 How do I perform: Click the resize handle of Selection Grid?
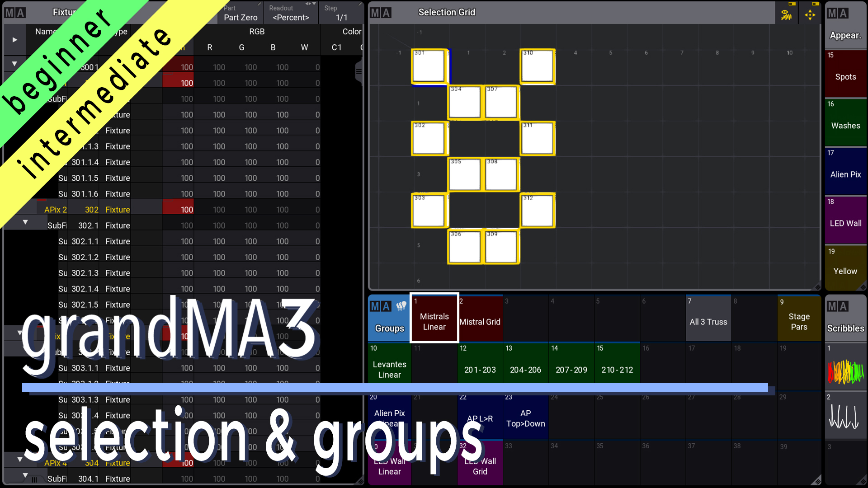pos(817,286)
